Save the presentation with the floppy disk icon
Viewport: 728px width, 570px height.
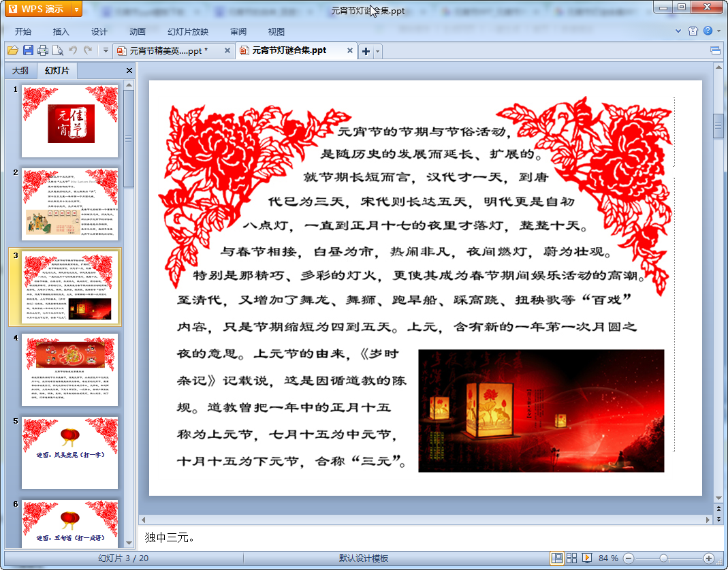pyautogui.click(x=28, y=50)
